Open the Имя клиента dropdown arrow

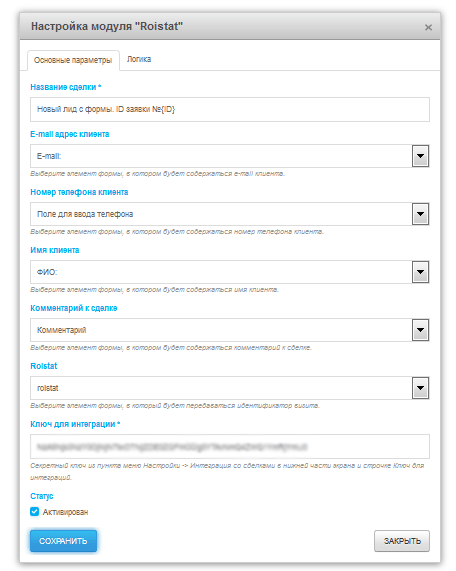[x=420, y=272]
